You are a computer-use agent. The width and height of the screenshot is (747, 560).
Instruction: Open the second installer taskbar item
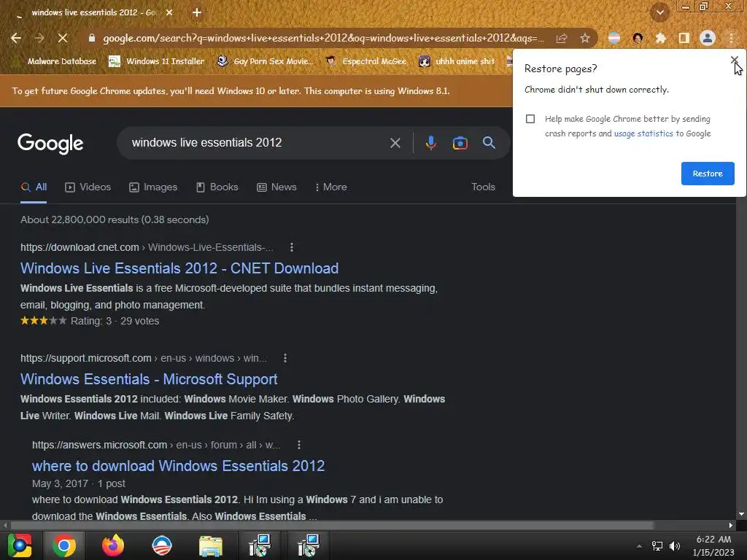[x=309, y=545]
